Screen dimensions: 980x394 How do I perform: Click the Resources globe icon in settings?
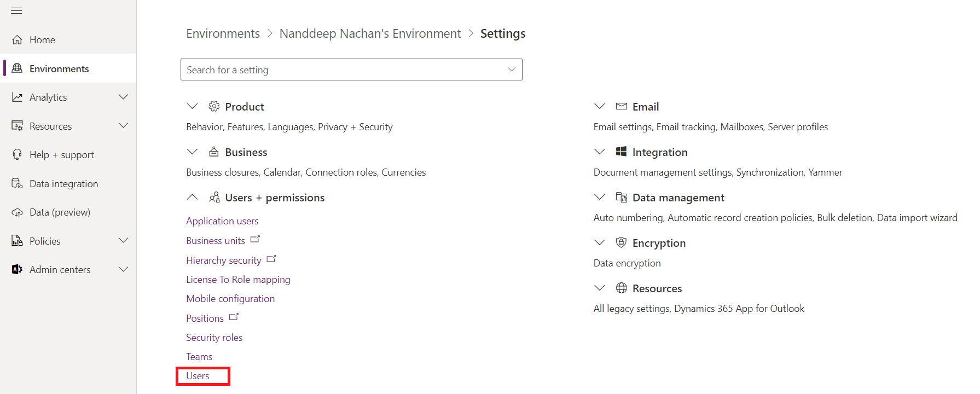[x=622, y=288]
